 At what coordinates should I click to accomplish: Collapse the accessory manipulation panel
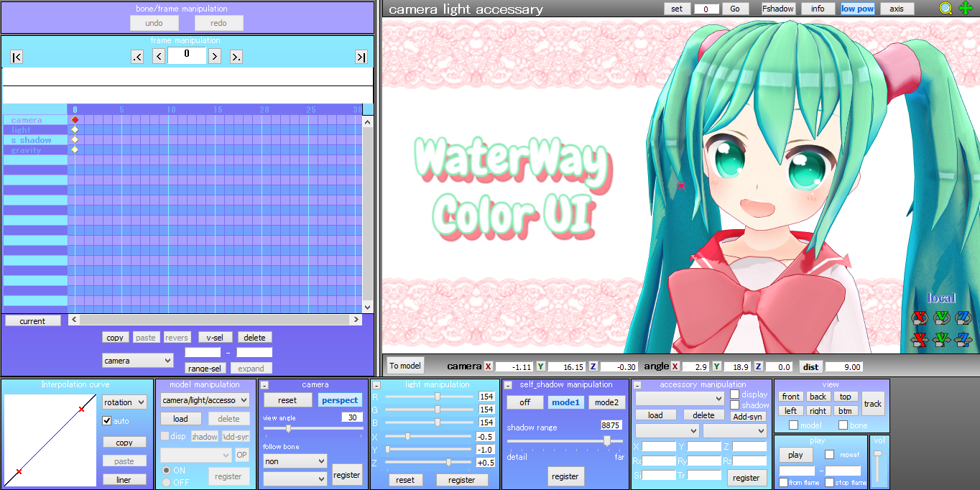[x=638, y=385]
